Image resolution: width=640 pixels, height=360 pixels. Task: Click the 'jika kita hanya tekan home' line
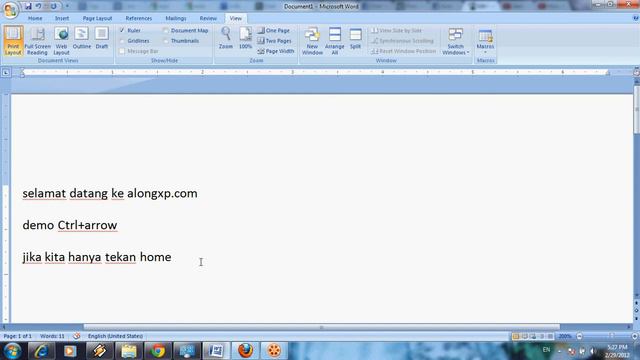coord(97,257)
